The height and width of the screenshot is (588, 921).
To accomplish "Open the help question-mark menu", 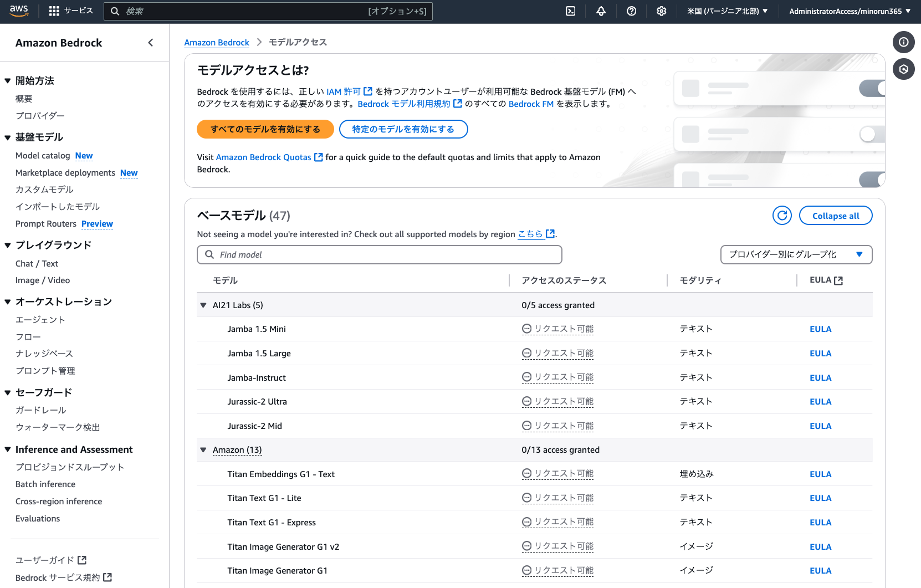I will click(631, 11).
